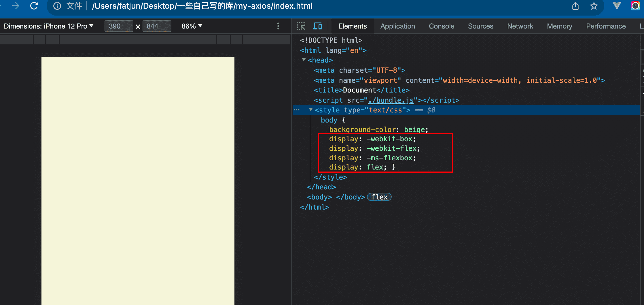Click the address bar file path
This screenshot has width=644, height=305.
tap(202, 6)
